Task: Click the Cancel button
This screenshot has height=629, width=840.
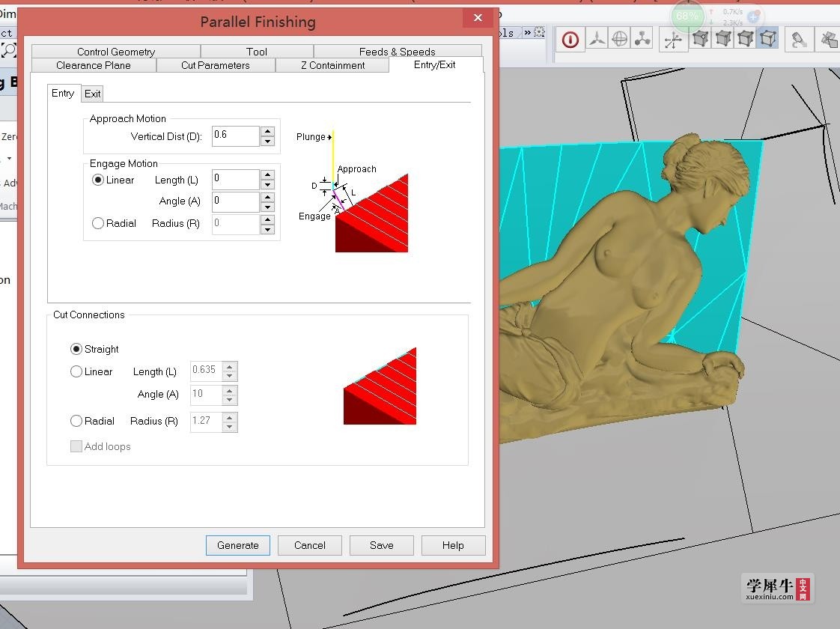Action: (x=310, y=545)
